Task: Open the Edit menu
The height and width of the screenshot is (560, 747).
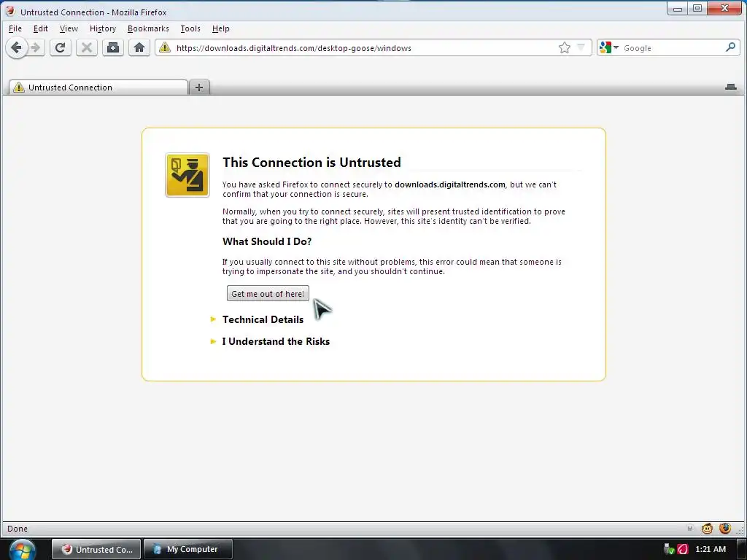Action: tap(41, 28)
